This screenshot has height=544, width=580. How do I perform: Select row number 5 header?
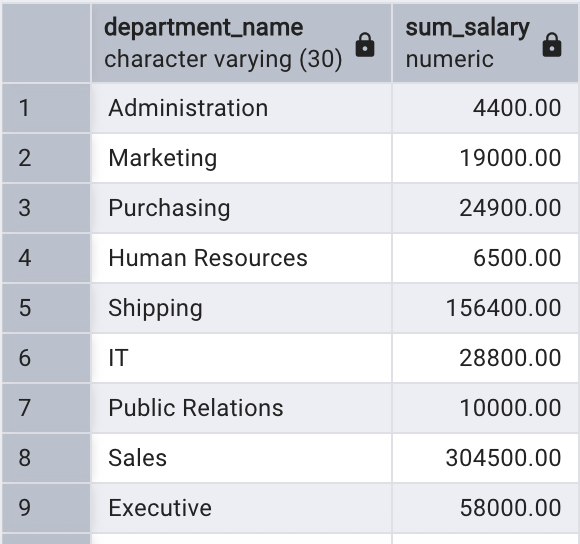coord(46,308)
